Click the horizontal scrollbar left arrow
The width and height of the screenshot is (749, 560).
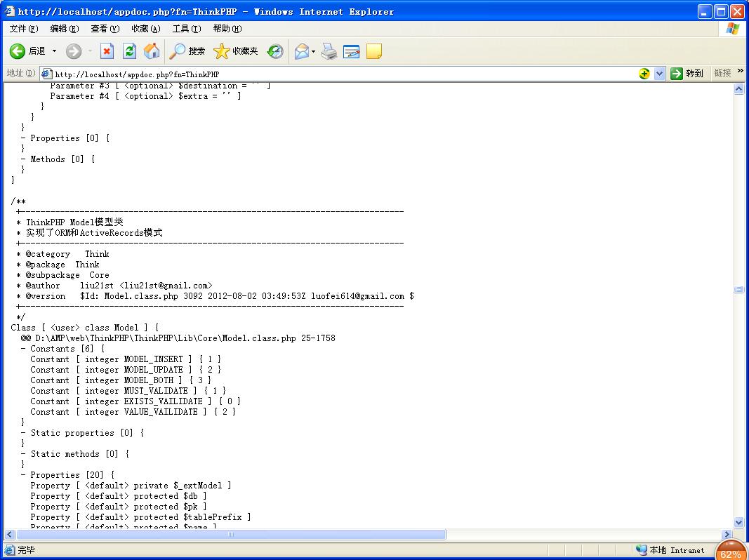pos(10,534)
